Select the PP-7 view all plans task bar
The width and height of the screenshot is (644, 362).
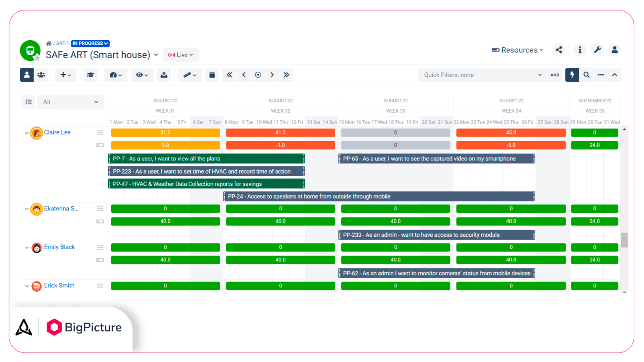tap(206, 159)
